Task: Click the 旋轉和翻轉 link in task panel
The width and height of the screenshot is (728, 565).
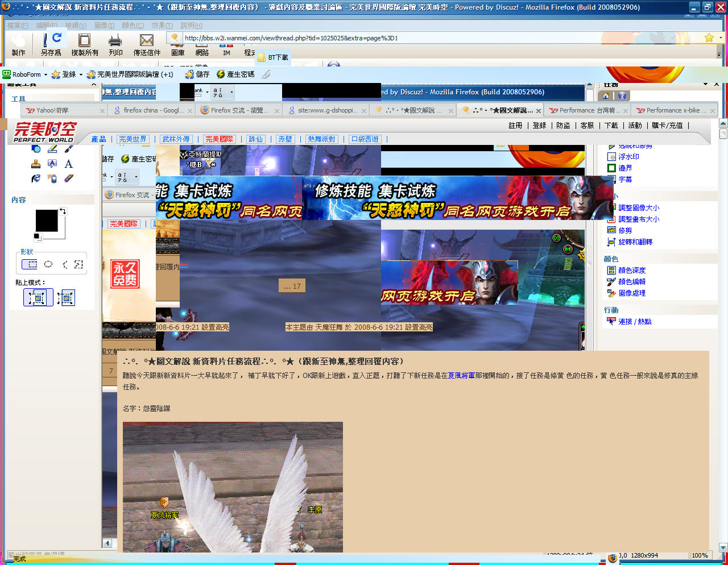Action: pos(635,242)
